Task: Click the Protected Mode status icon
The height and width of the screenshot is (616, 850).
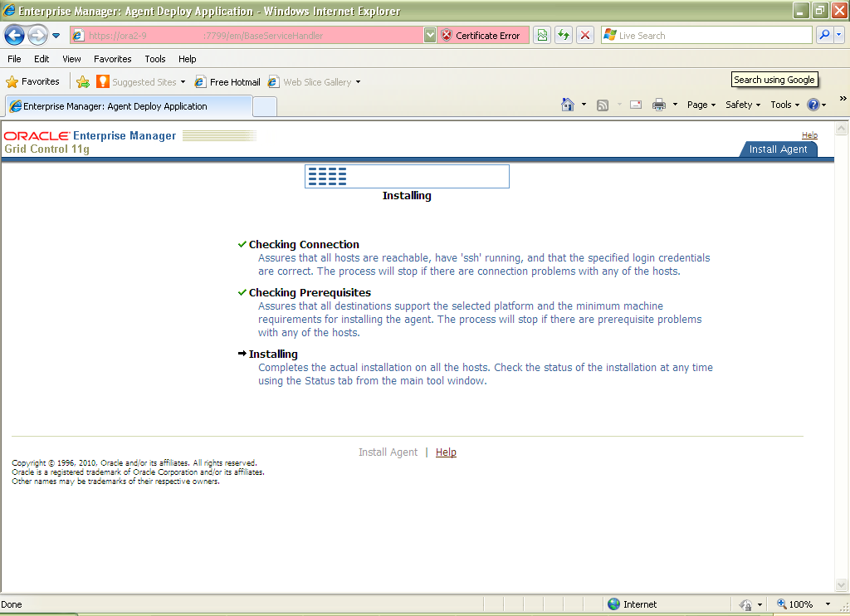Action: coord(746,604)
